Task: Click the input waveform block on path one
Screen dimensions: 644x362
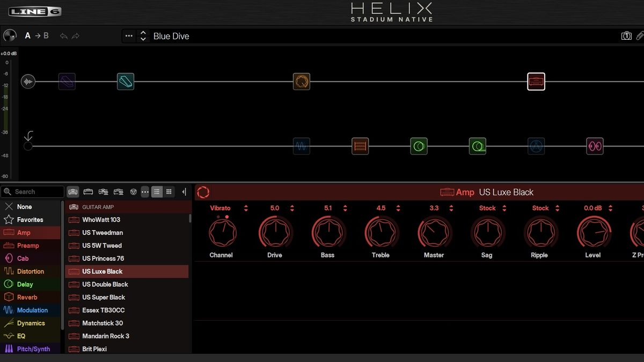Action: pyautogui.click(x=28, y=82)
